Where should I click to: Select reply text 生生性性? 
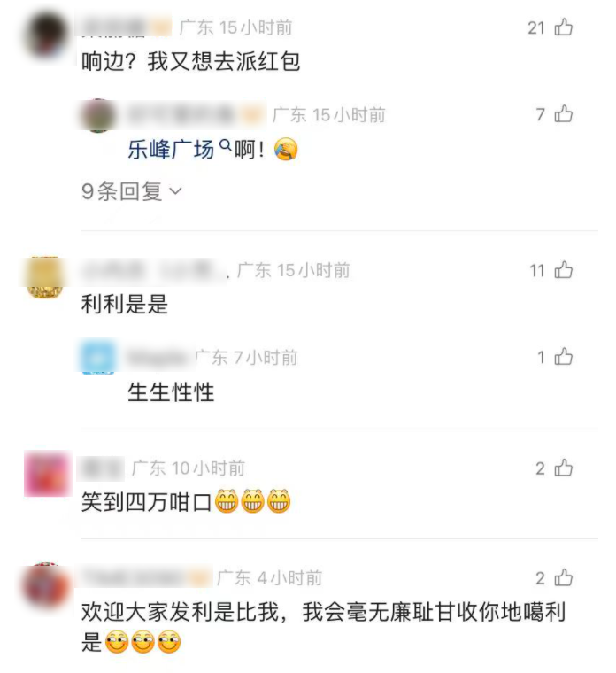click(171, 392)
